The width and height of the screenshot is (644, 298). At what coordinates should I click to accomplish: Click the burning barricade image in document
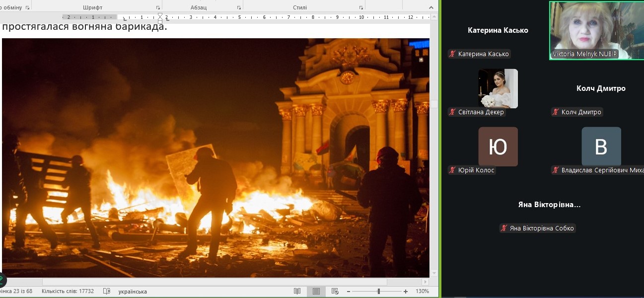215,158
